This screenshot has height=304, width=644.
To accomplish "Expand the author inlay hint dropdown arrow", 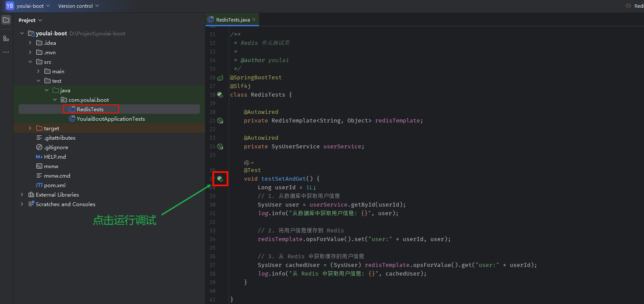I will pyautogui.click(x=253, y=163).
